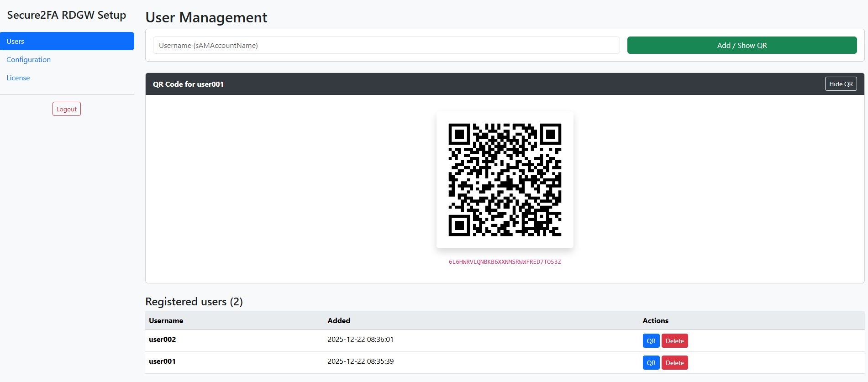Show QR for user001 in table

651,363
